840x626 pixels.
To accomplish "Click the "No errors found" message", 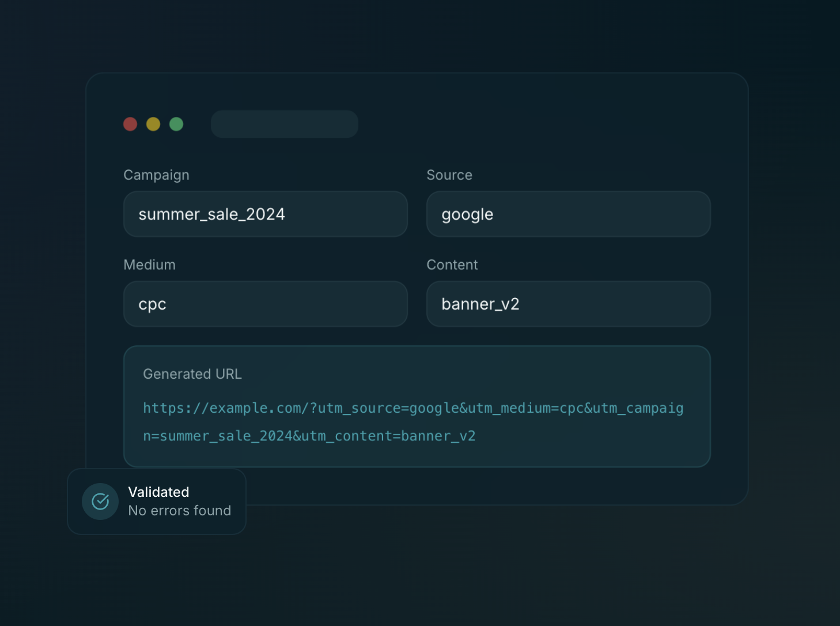I will pos(180,511).
